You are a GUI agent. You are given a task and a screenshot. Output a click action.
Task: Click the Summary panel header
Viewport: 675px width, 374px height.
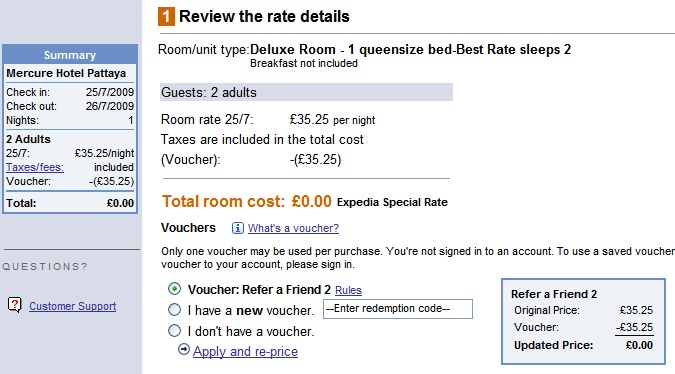tap(70, 55)
